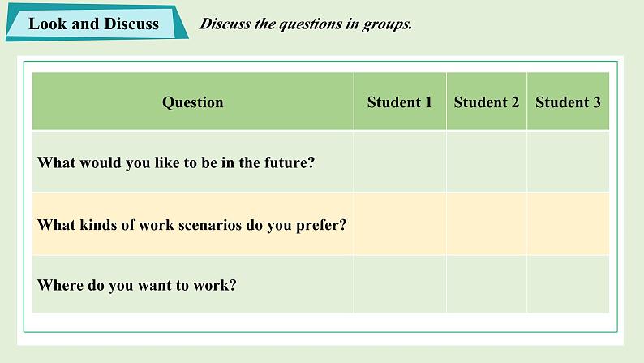Click Student 2 cell for where to work row
This screenshot has width=644, height=363.
487,284
